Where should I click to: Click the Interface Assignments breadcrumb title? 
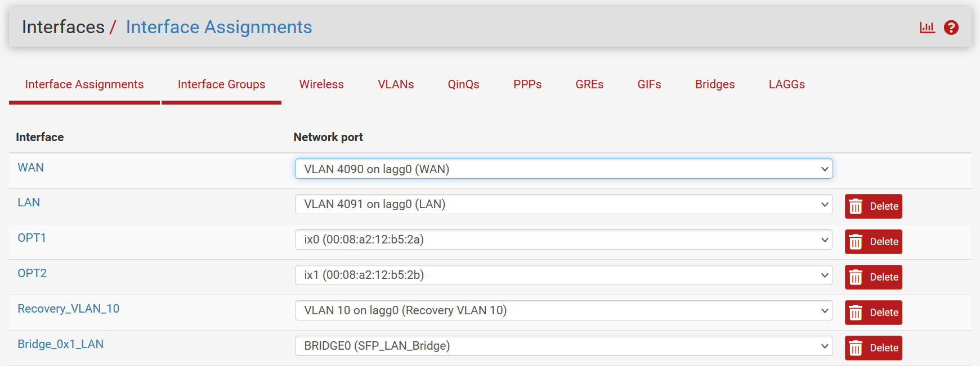point(219,27)
